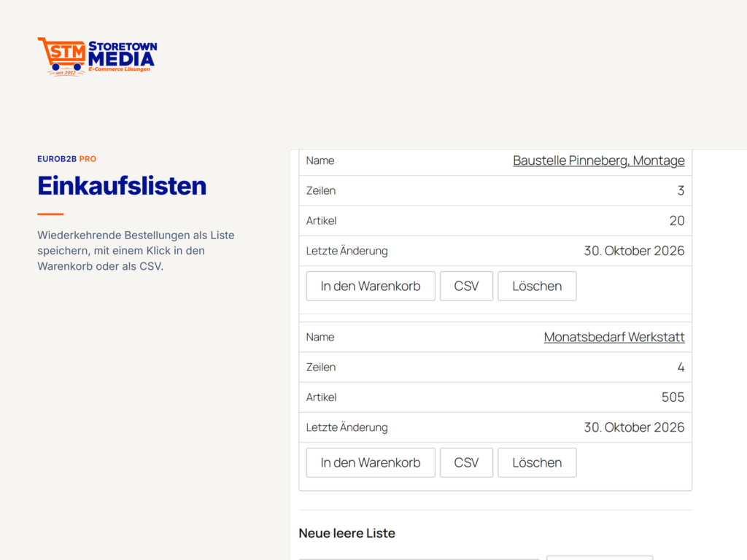Export Monatsbedarf Werkstatt list as CSV

pyautogui.click(x=466, y=463)
